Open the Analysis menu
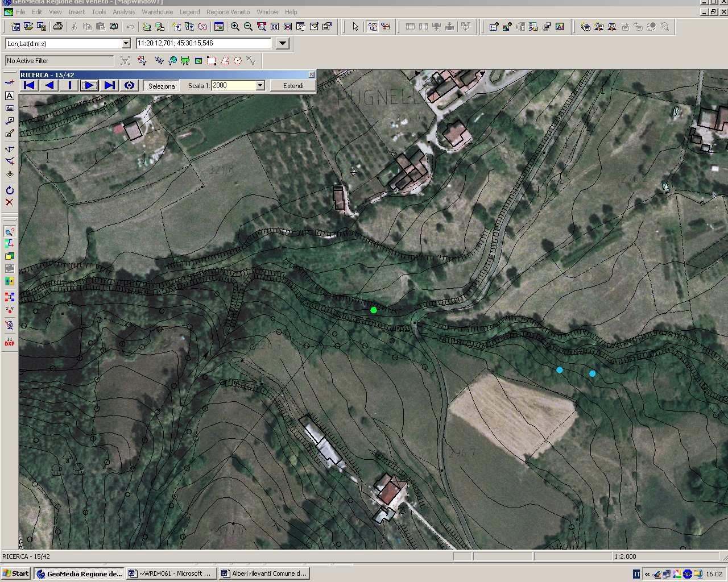Screen dimensions: 728x582 (124, 12)
